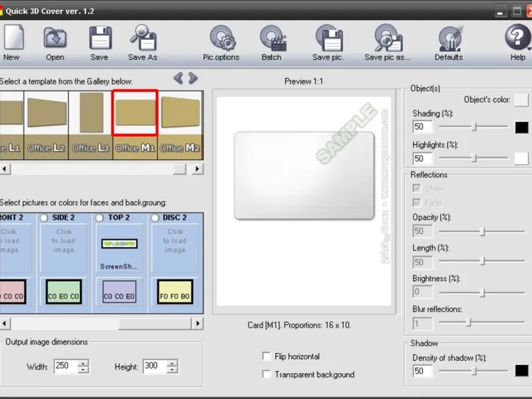Load an image into the DISC 2 slot

tap(175, 247)
